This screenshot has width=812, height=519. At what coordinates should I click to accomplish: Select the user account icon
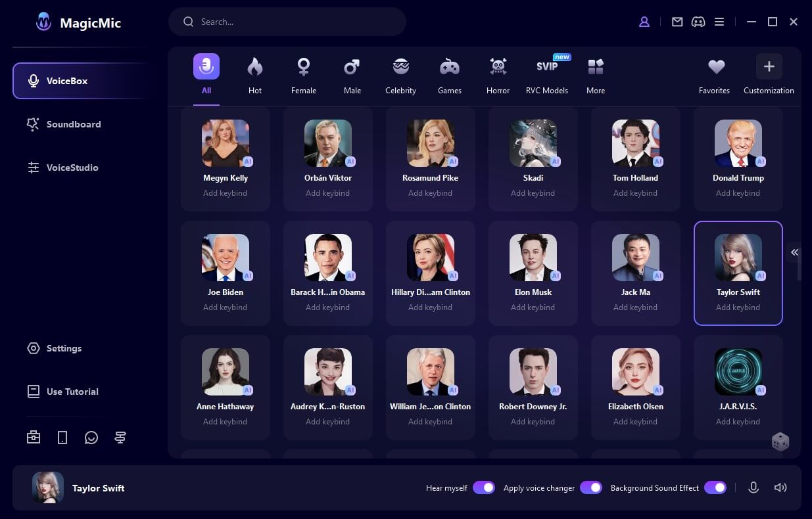click(x=644, y=22)
